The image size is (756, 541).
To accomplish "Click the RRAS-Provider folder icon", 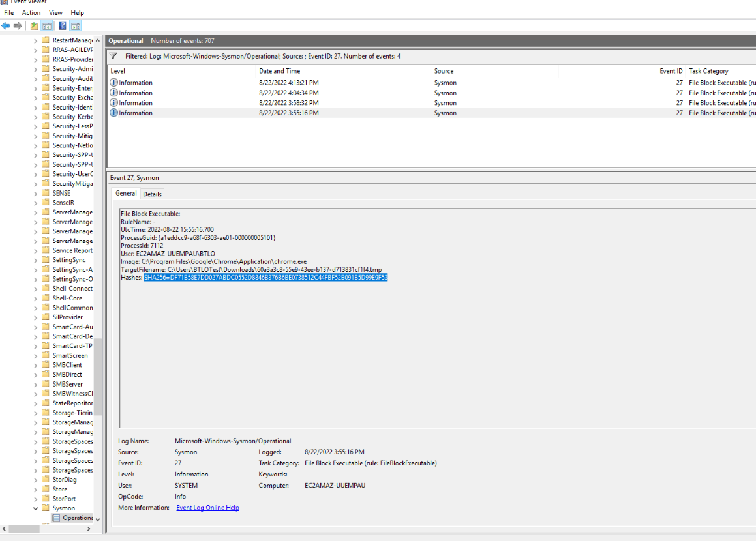I will (x=45, y=59).
